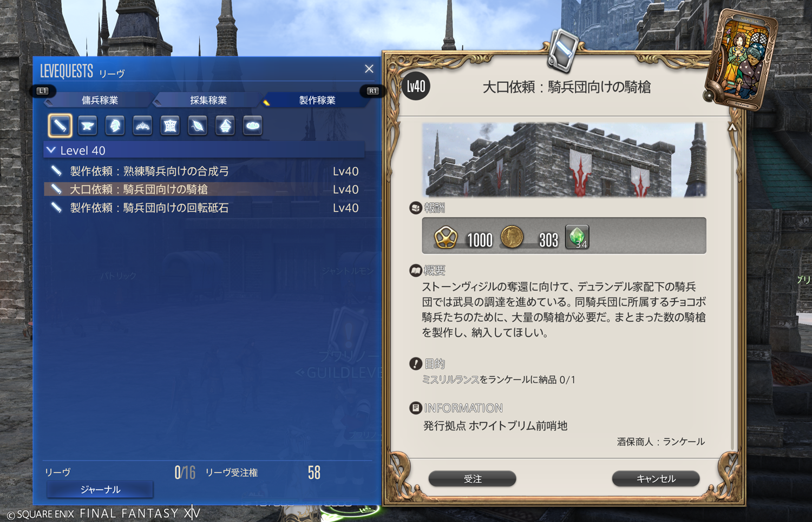Screen dimensions: 812x522
Task: Select the Blacksmith anvil class icon
Action: point(87,125)
